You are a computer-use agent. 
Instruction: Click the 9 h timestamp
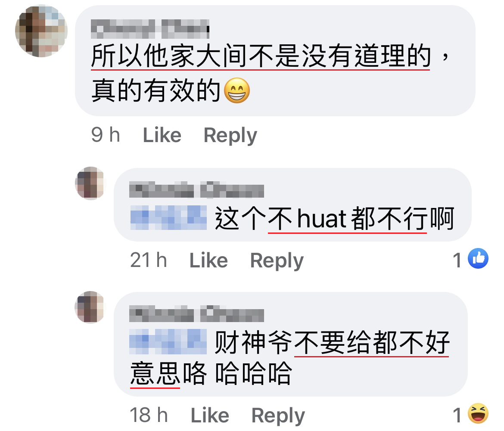[106, 135]
